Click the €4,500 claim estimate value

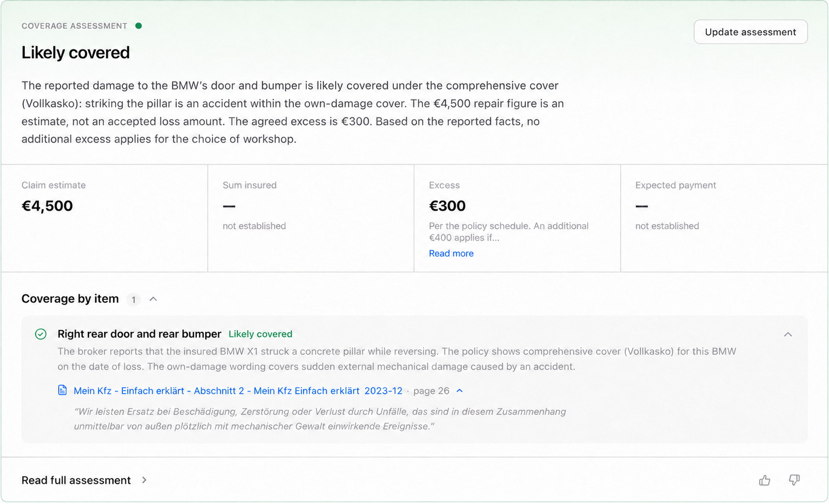pos(47,206)
